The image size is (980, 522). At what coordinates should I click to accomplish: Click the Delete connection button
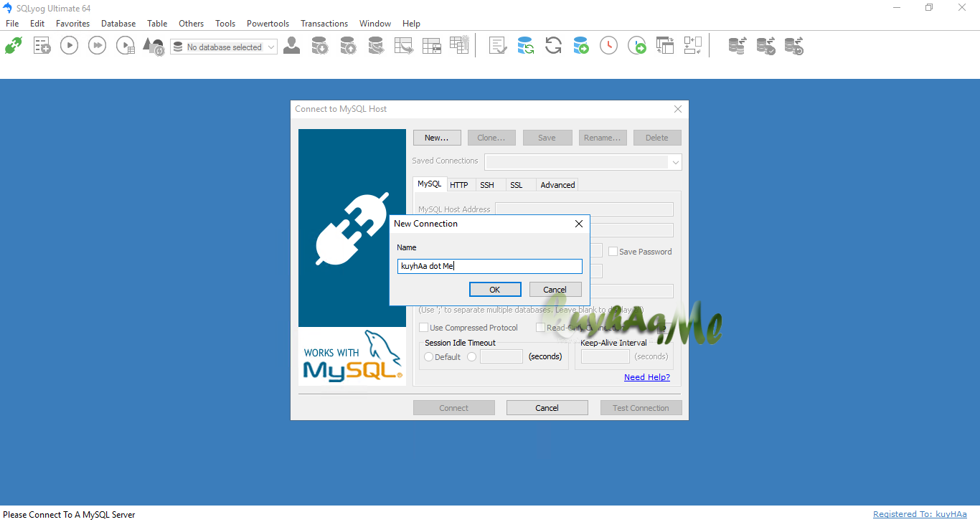pyautogui.click(x=657, y=138)
